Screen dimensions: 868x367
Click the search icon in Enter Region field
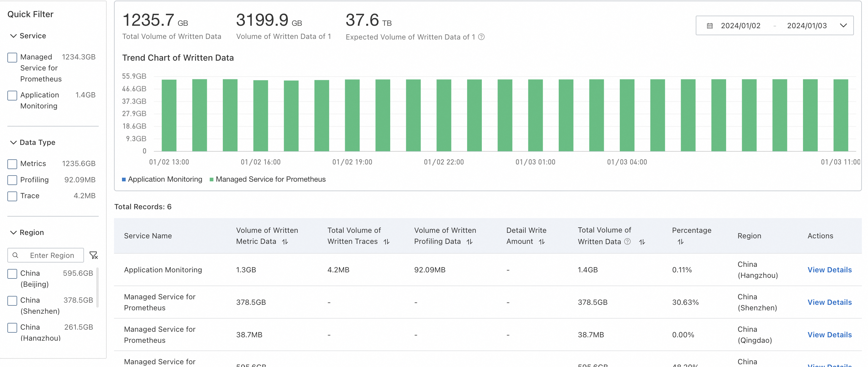click(16, 255)
